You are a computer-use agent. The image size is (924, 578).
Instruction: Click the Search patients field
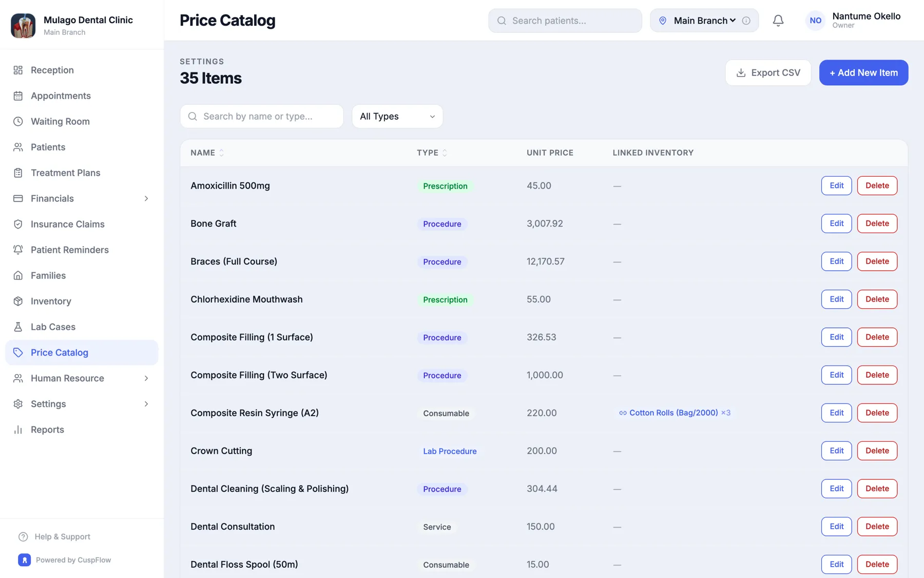pyautogui.click(x=565, y=21)
